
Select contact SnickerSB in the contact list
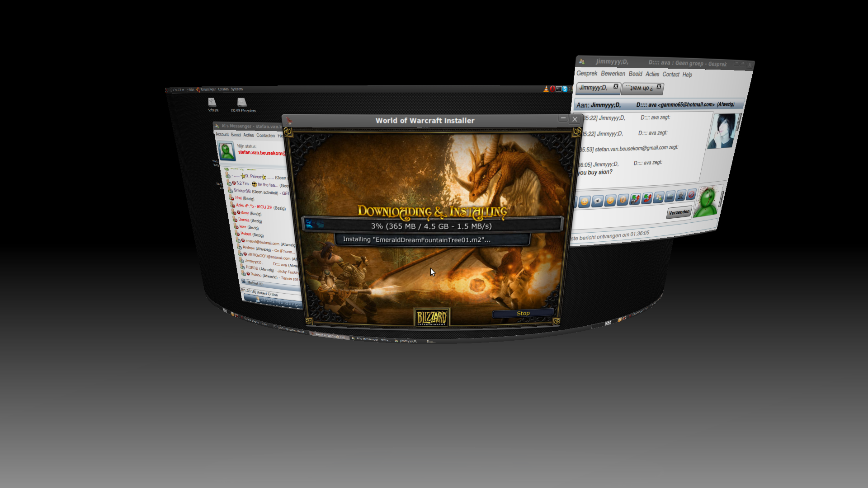259,192
